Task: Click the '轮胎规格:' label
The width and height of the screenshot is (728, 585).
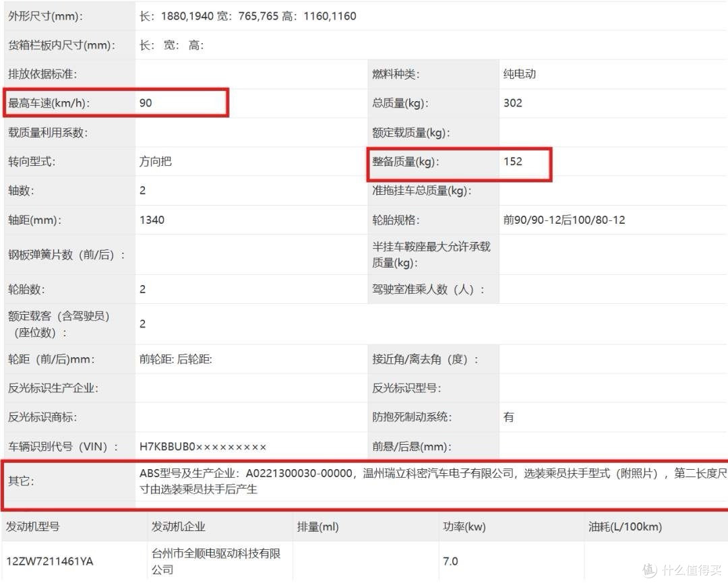Action: [396, 220]
